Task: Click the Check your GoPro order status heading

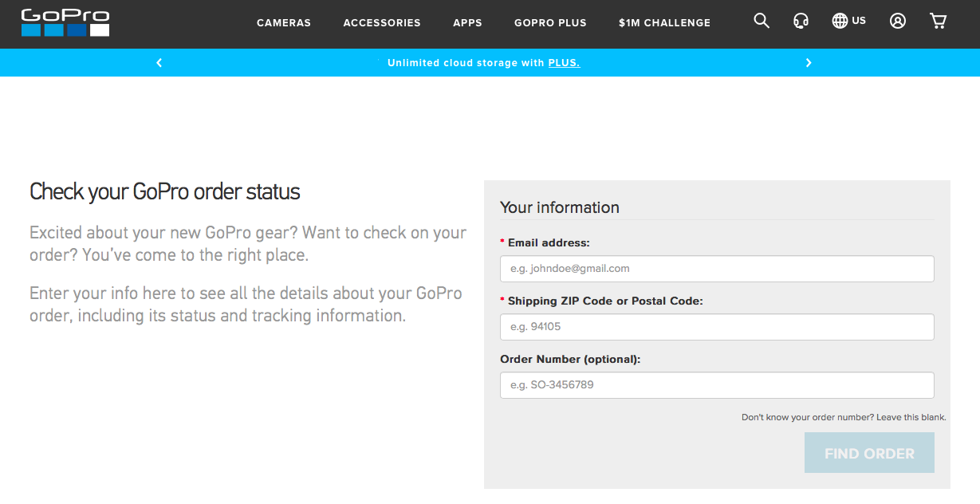Action: click(165, 191)
